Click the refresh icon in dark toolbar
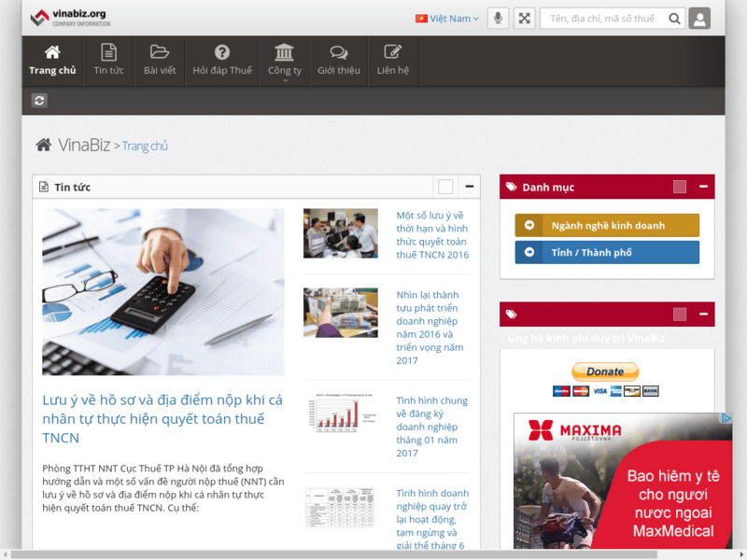This screenshot has height=560, width=747. 39,101
